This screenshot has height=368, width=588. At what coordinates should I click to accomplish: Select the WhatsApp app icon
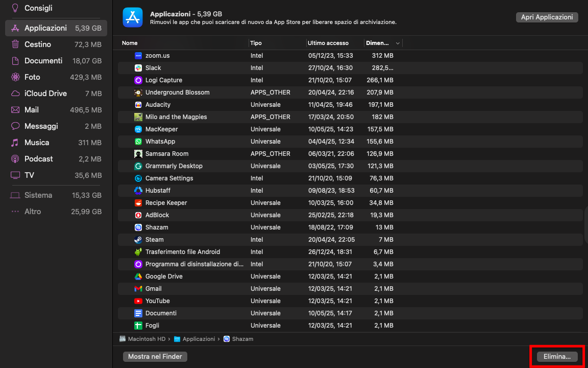(138, 141)
